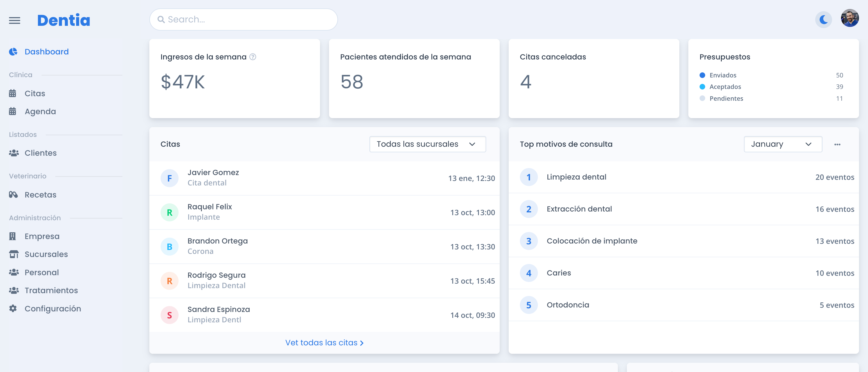
Task: Open Personal in sidebar
Action: [x=42, y=272]
